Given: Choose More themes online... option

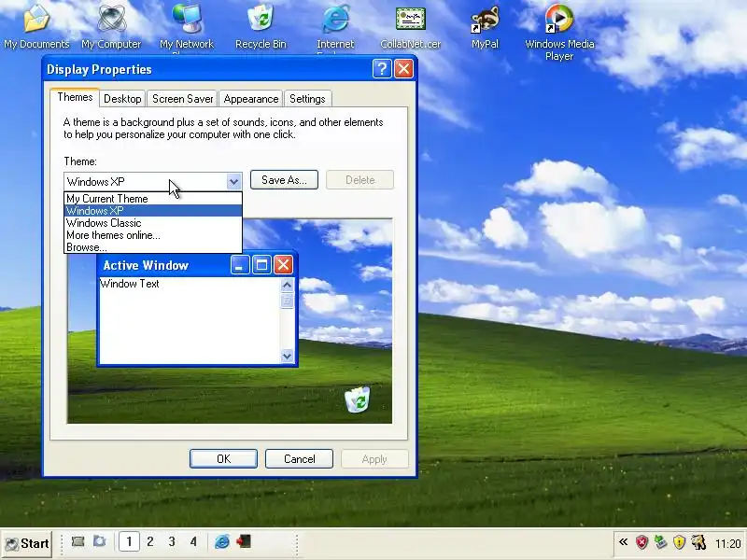Looking at the screenshot, I should click(x=153, y=235).
